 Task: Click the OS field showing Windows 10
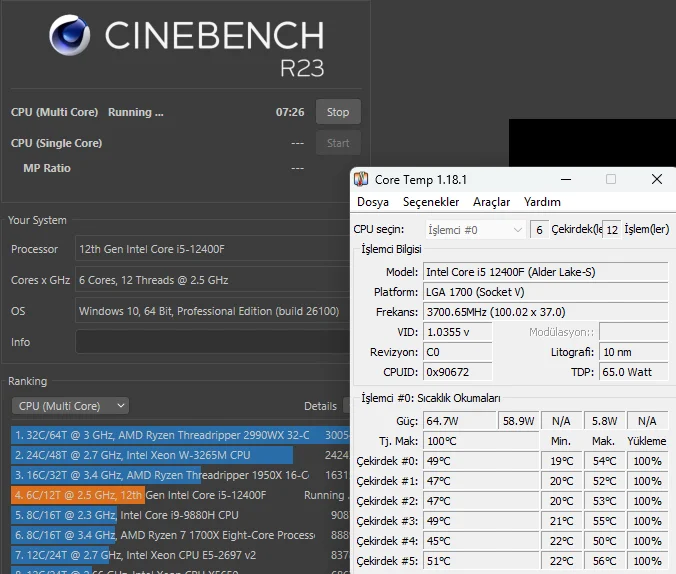tap(213, 311)
